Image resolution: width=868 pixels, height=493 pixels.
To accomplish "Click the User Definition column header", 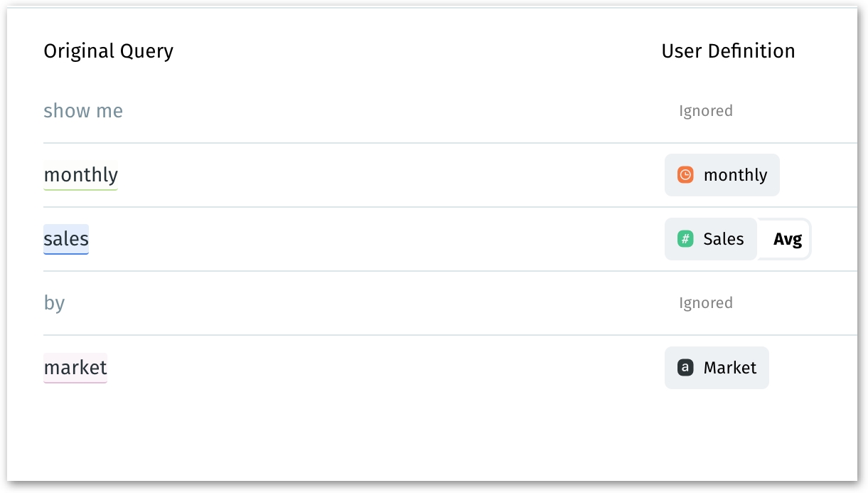I will click(728, 51).
